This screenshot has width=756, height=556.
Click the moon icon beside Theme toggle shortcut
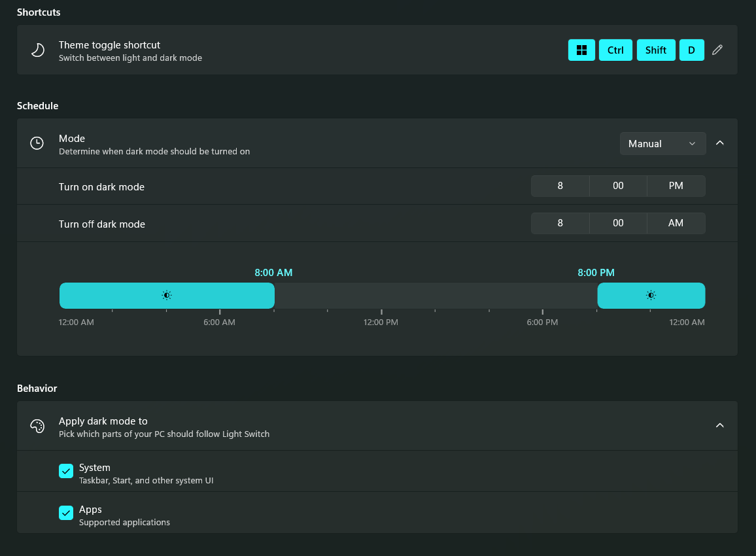pyautogui.click(x=38, y=50)
